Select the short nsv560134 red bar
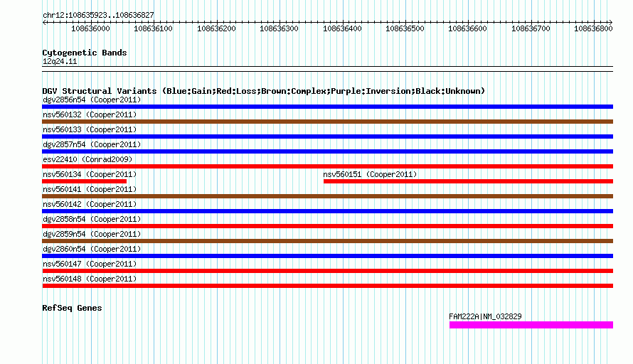Viewport: 633px width, 364px height. 85,181
